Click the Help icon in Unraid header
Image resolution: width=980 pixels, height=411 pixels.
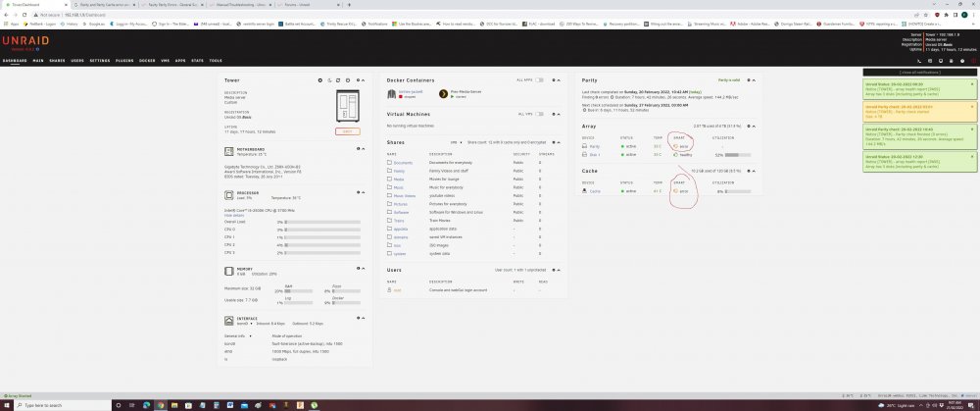point(962,61)
